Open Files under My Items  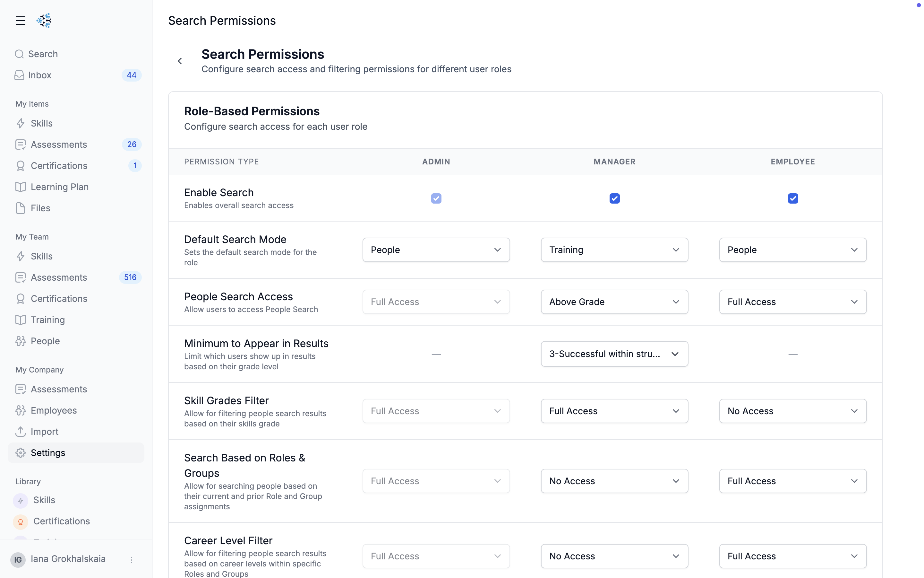click(x=76, y=208)
